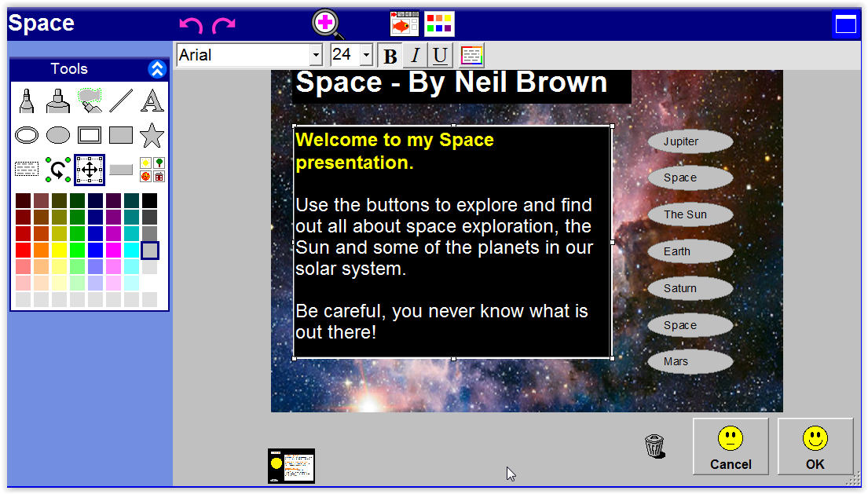868x494 pixels.
Task: Select the filled rectangle tool
Action: [121, 135]
